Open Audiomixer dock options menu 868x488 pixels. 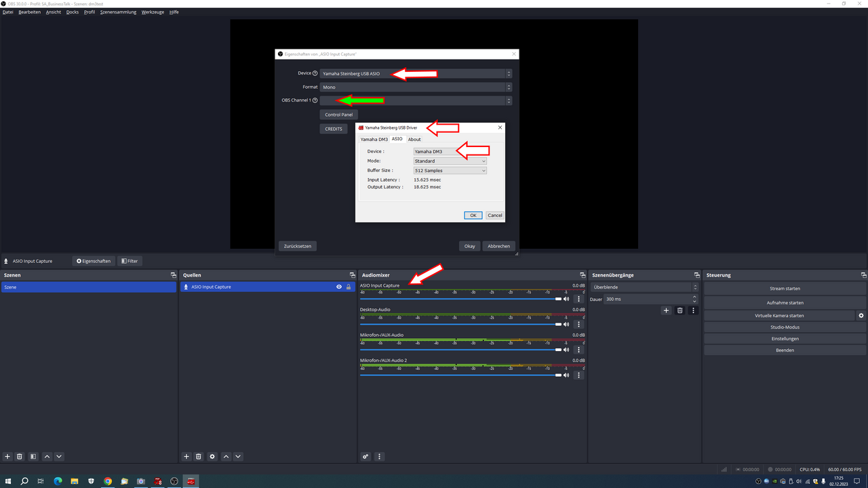click(380, 457)
